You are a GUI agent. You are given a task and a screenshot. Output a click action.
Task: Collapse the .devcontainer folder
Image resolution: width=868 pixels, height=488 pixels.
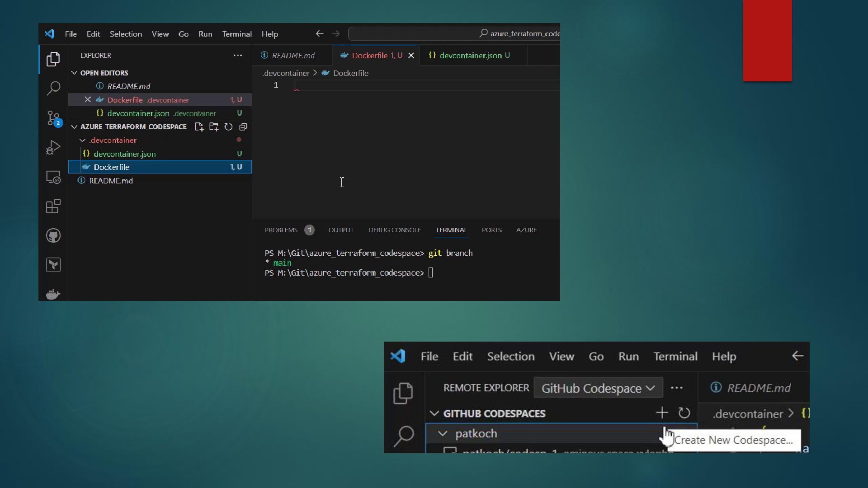pyautogui.click(x=83, y=141)
